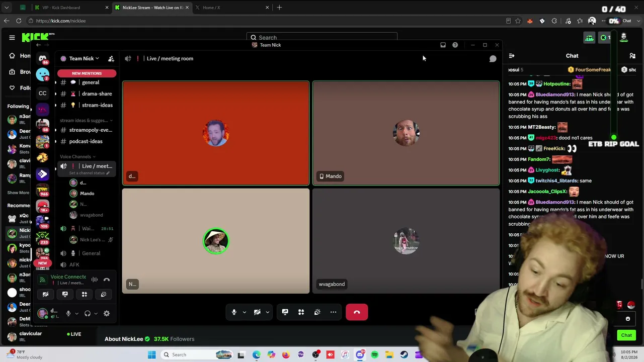
Task: Disconnect via the Voice Connected panel phone icon
Action: click(x=107, y=280)
